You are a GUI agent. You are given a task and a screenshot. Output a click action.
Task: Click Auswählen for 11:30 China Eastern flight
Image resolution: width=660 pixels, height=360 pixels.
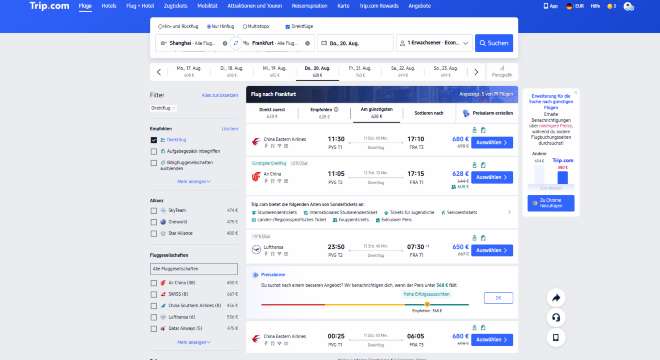(492, 142)
